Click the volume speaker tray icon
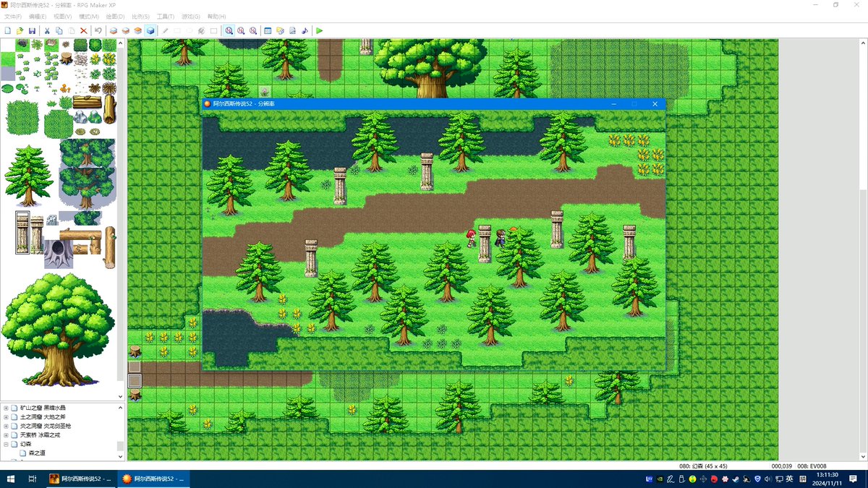Image resolution: width=868 pixels, height=488 pixels. [x=768, y=479]
